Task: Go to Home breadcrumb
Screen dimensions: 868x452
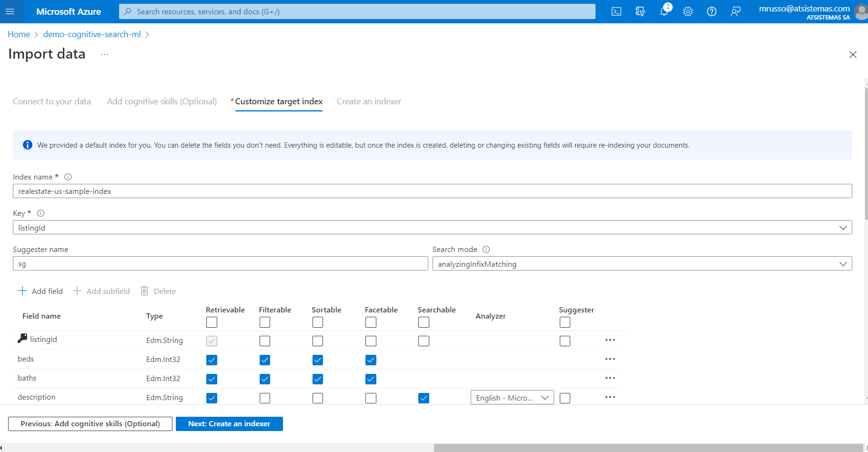Action: tap(19, 34)
